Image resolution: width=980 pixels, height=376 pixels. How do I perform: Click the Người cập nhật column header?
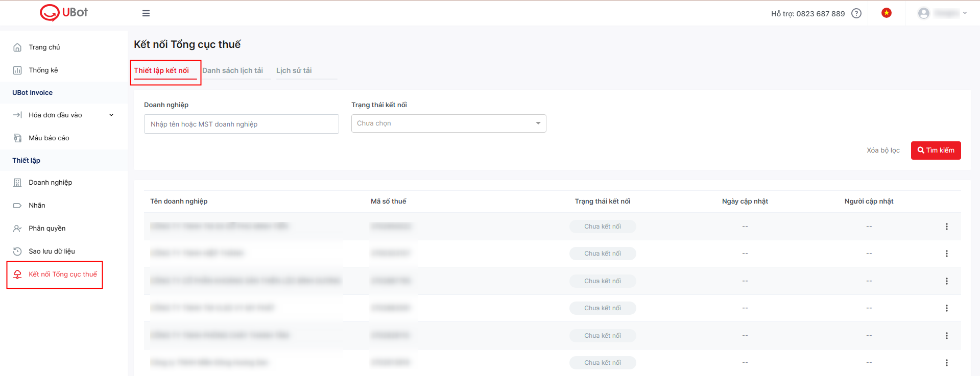pyautogui.click(x=869, y=201)
